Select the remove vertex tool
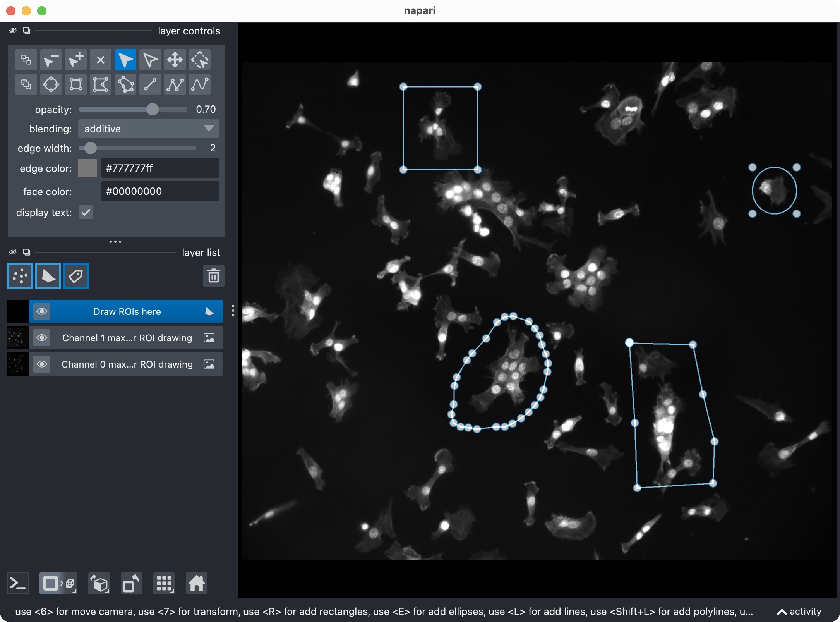This screenshot has height=622, width=840. 51,60
